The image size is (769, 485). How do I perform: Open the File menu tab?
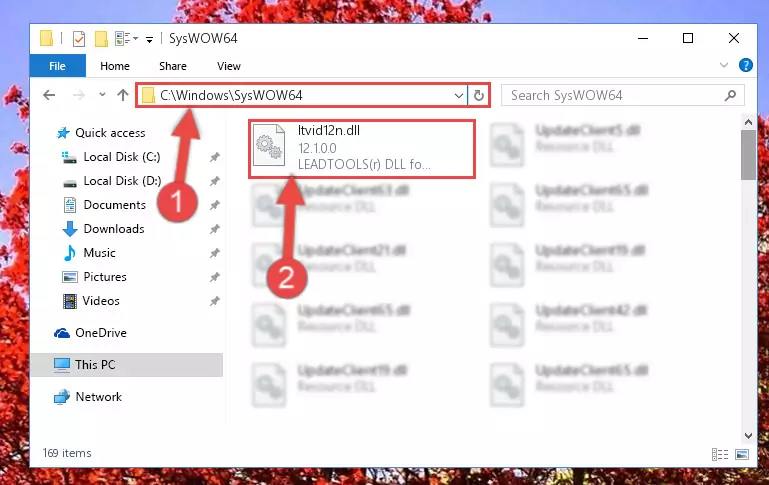point(57,66)
